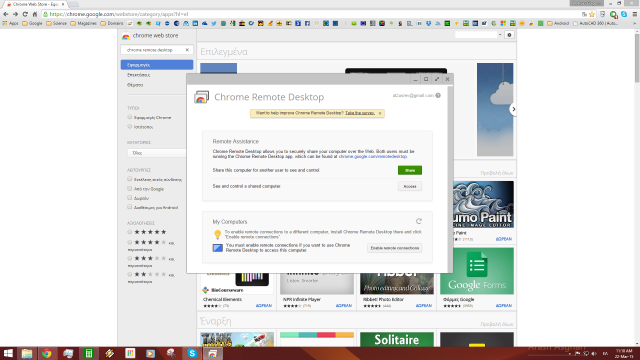Click the Access button
Image resolution: width=640 pixels, height=360 pixels.
[410, 186]
